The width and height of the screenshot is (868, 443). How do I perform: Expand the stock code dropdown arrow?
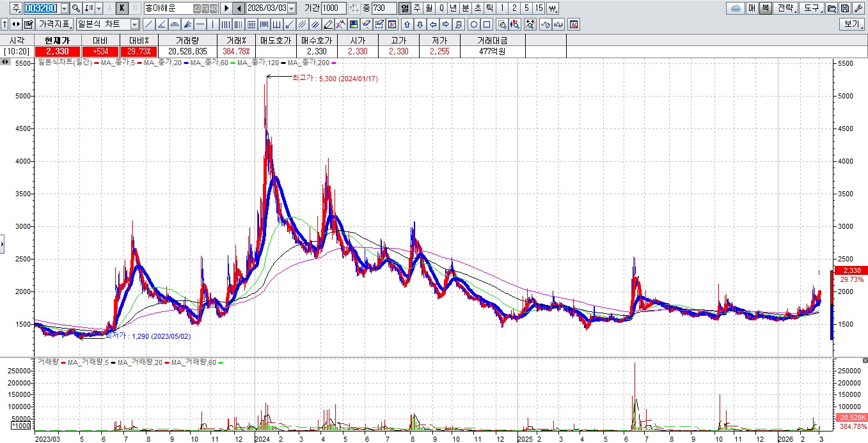64,8
